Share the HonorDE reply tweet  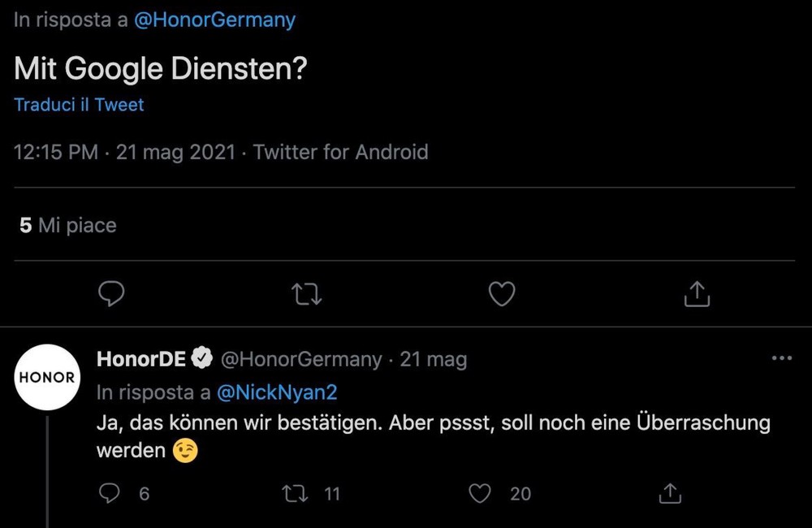pos(670,493)
